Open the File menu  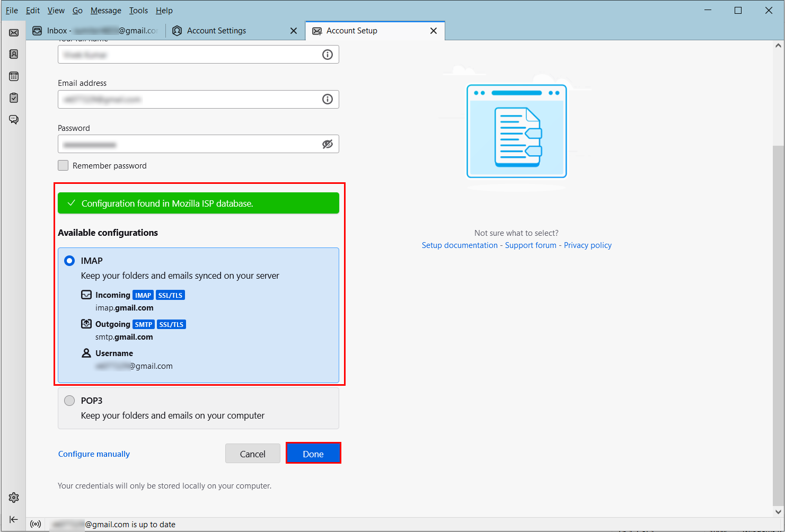click(12, 11)
